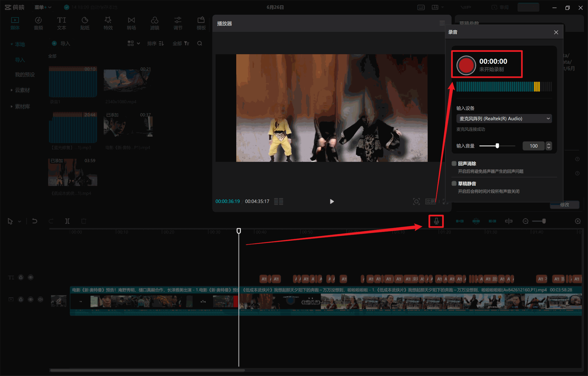Open the 特效 effects tab
Screen dimensions: 588x376
pos(108,23)
